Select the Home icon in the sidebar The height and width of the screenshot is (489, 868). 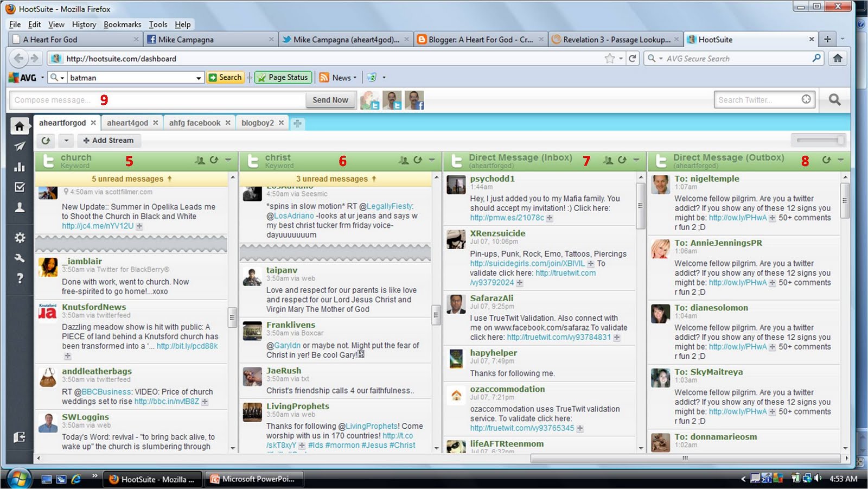coord(20,125)
